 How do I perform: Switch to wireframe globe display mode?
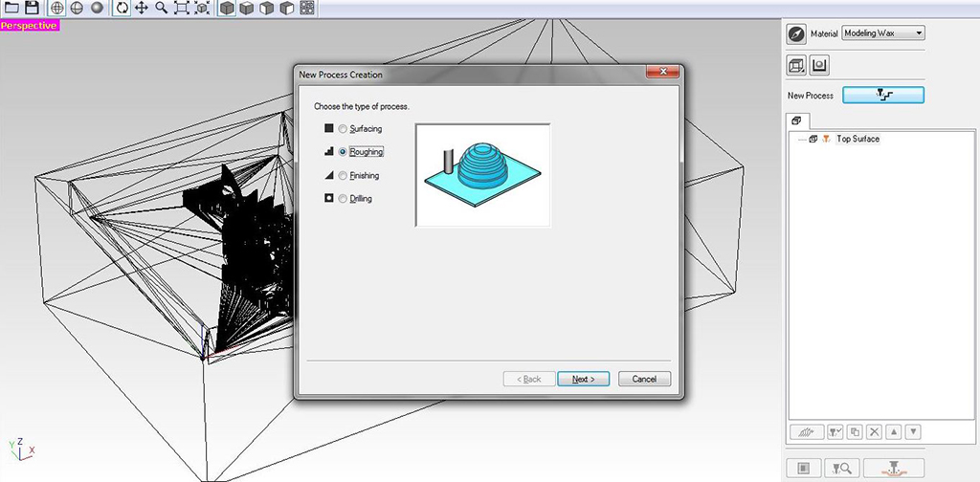click(56, 8)
